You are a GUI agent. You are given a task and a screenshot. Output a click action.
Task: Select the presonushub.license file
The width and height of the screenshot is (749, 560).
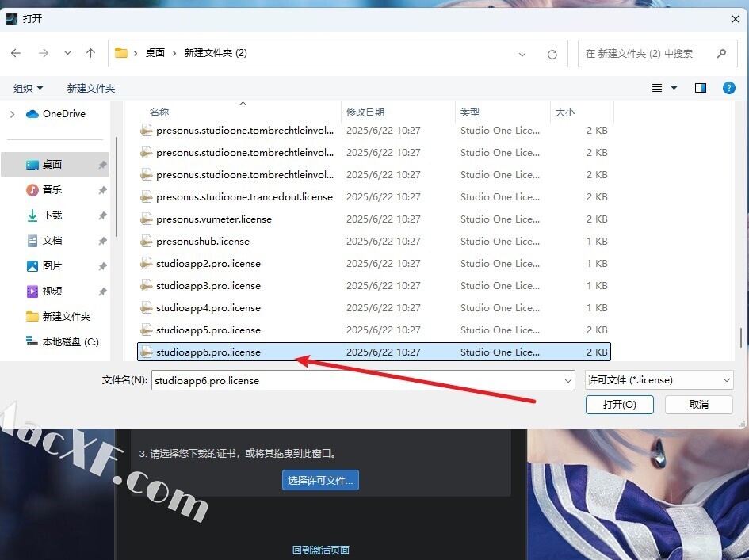[x=374, y=242]
